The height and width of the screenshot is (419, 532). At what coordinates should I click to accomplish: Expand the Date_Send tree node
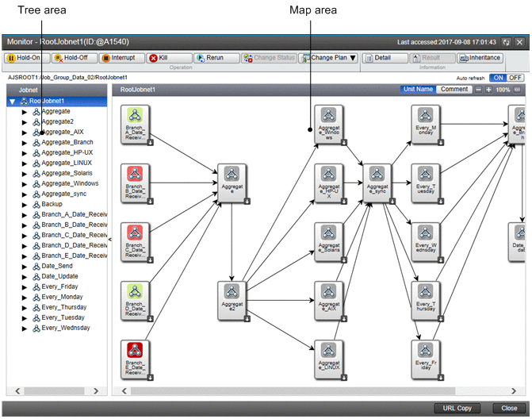pos(25,267)
